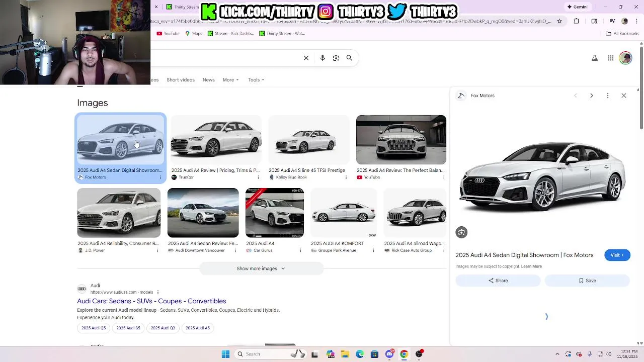Click the Google search magnifier button

coord(349,58)
